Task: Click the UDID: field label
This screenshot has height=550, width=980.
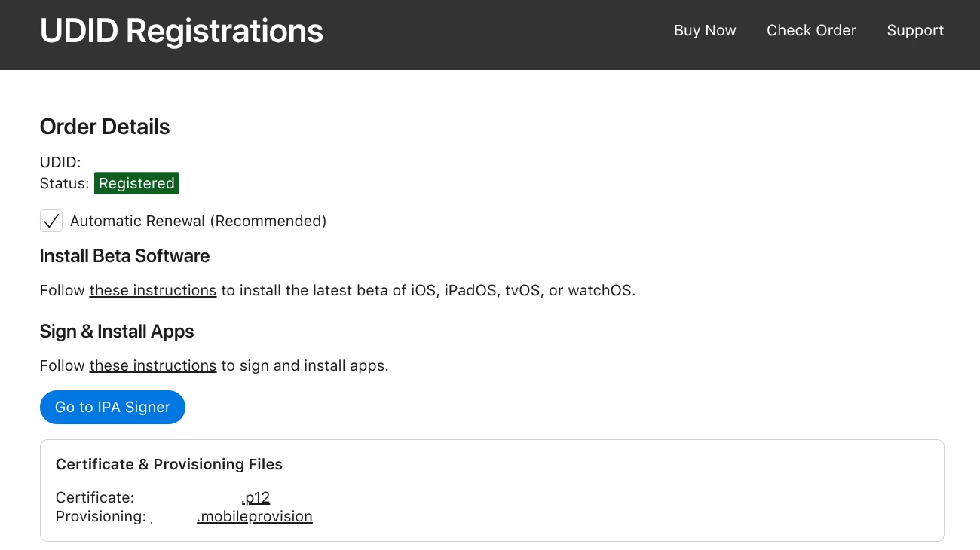Action: (x=60, y=162)
